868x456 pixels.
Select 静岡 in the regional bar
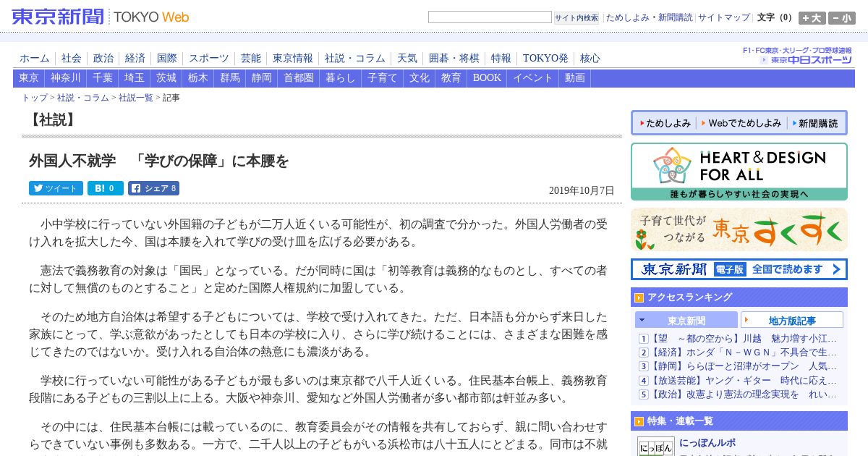262,78
